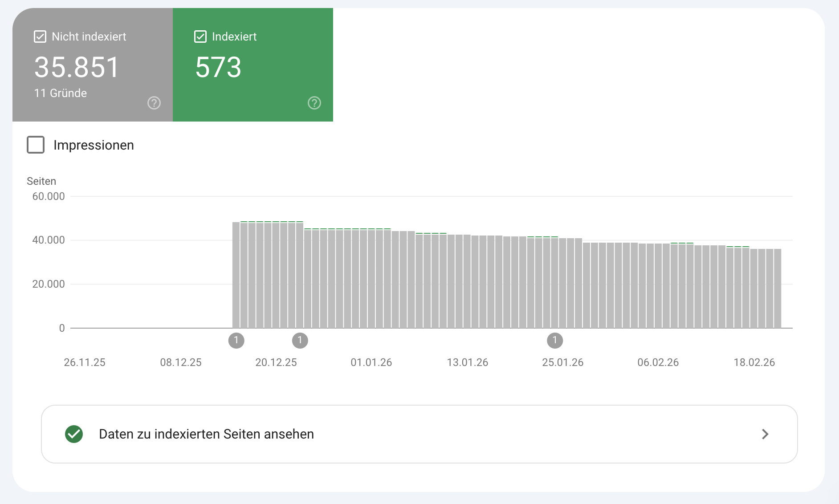The width and height of the screenshot is (839, 504).
Task: Click the 11 Gründe label
Action: 60,93
